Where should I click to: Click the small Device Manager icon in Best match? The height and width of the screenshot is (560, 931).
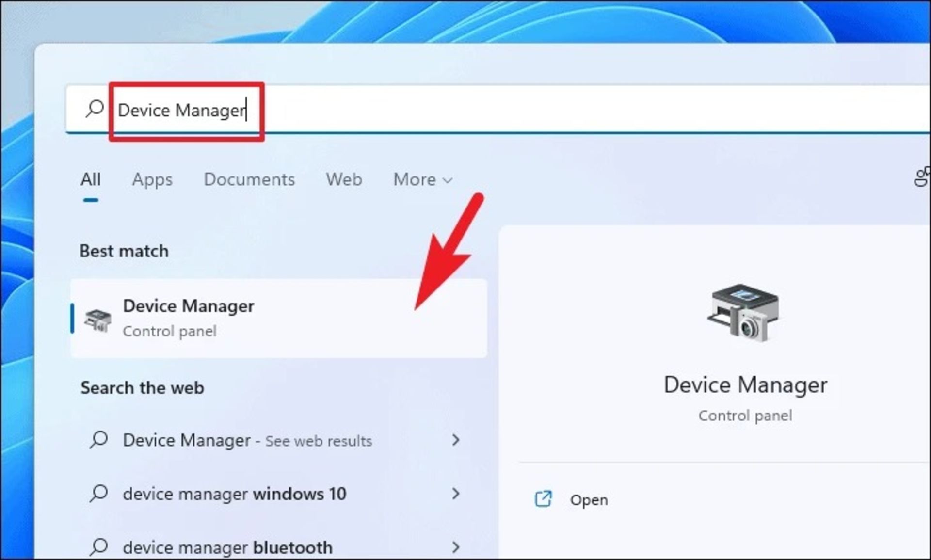[98, 320]
